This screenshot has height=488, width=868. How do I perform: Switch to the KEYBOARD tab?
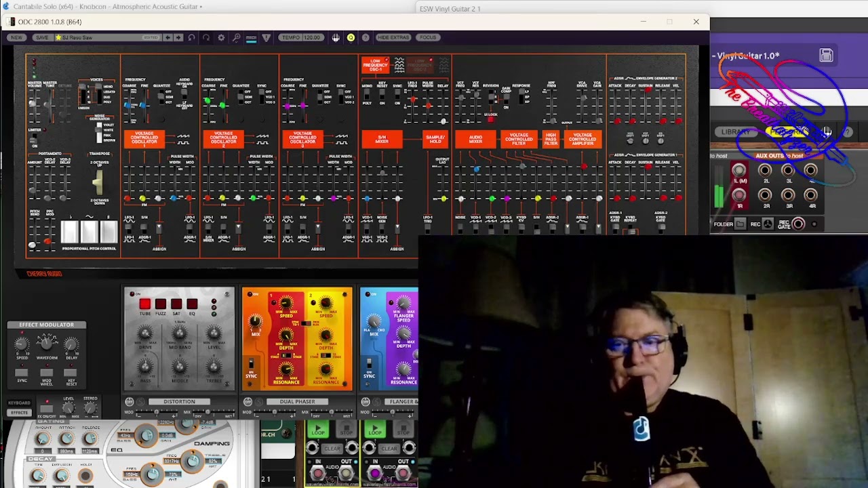click(x=19, y=403)
